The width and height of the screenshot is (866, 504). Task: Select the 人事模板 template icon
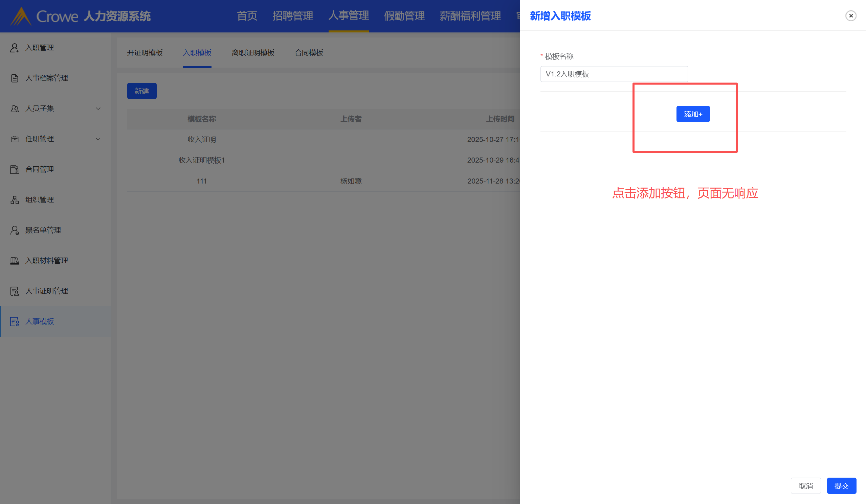click(15, 321)
